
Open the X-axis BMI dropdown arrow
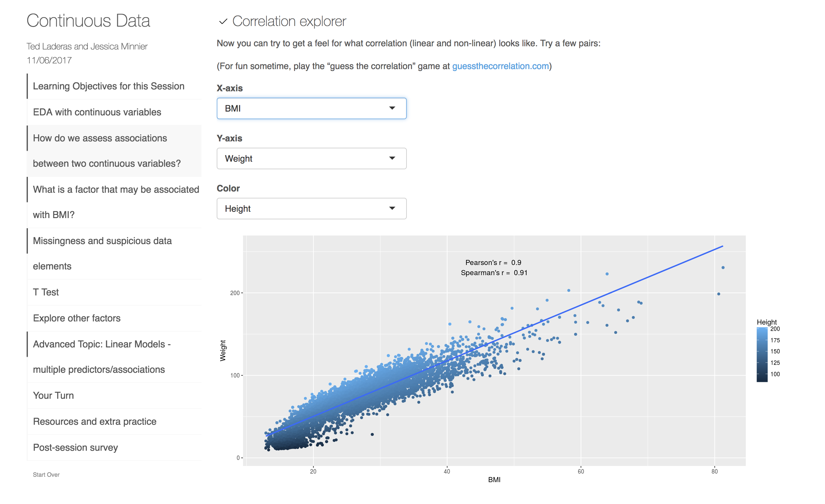pos(392,108)
